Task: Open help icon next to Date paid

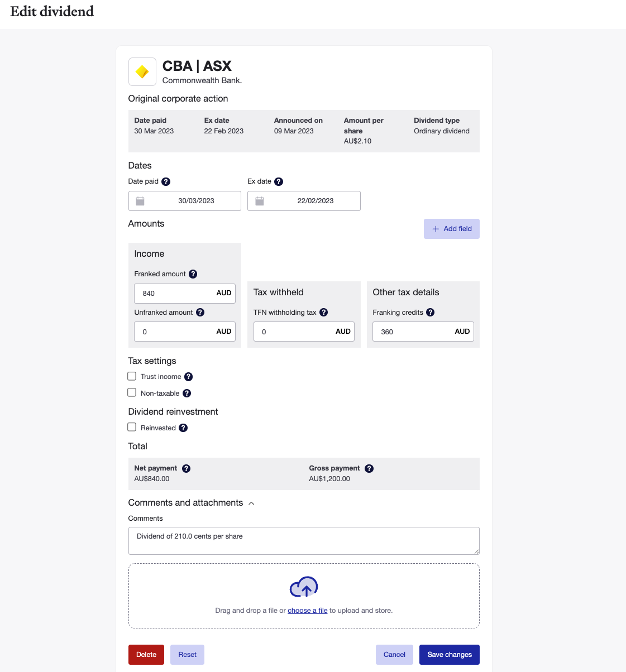Action: [166, 181]
